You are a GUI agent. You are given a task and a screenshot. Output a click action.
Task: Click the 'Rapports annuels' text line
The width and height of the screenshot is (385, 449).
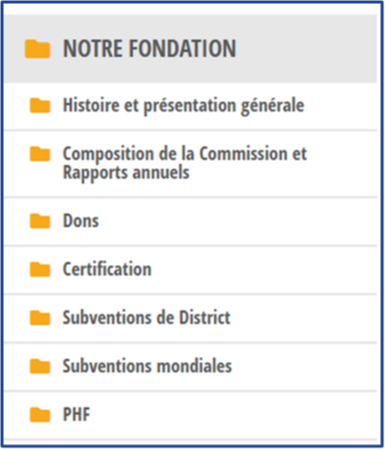tap(126, 173)
